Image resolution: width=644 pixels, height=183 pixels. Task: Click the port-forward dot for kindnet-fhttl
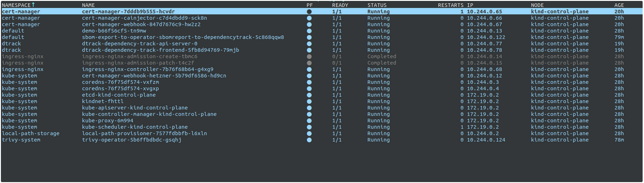pyautogui.click(x=309, y=101)
